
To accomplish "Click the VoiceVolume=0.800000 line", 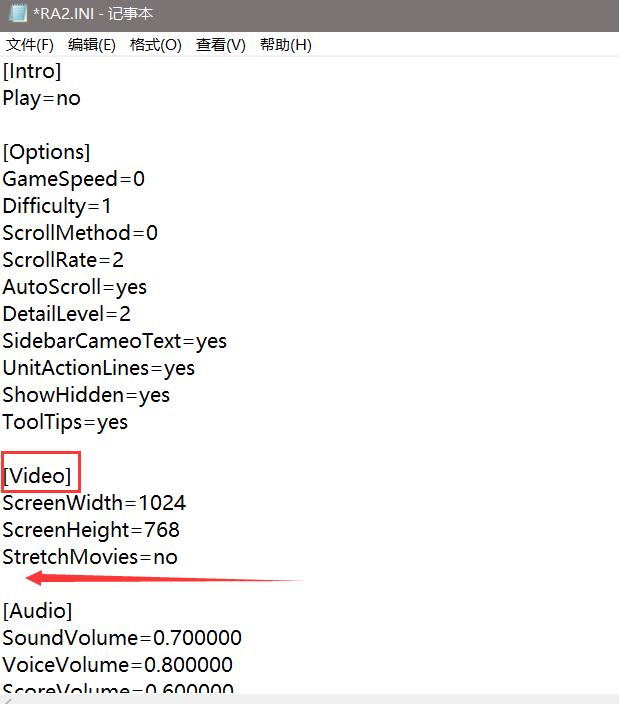I will [x=118, y=665].
